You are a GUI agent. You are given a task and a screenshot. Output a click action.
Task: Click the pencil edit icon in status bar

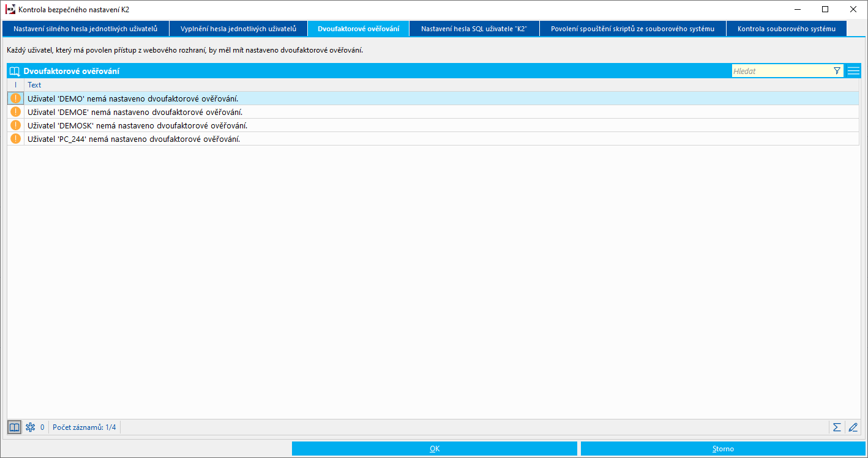pyautogui.click(x=853, y=427)
